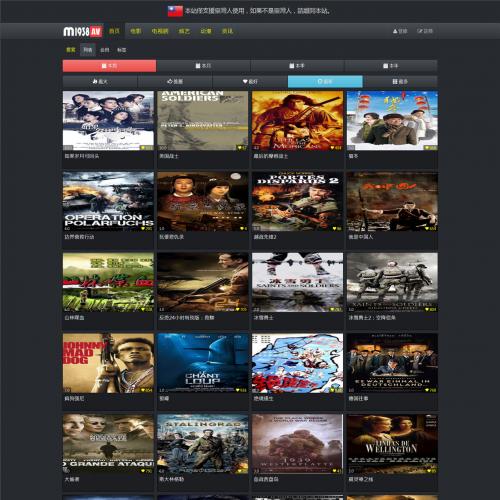Click the M1938 AV site logo
The image size is (500, 500).
pyautogui.click(x=82, y=31)
